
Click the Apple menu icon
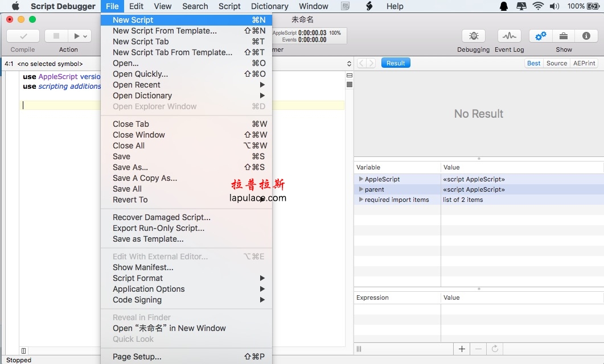[x=15, y=6]
